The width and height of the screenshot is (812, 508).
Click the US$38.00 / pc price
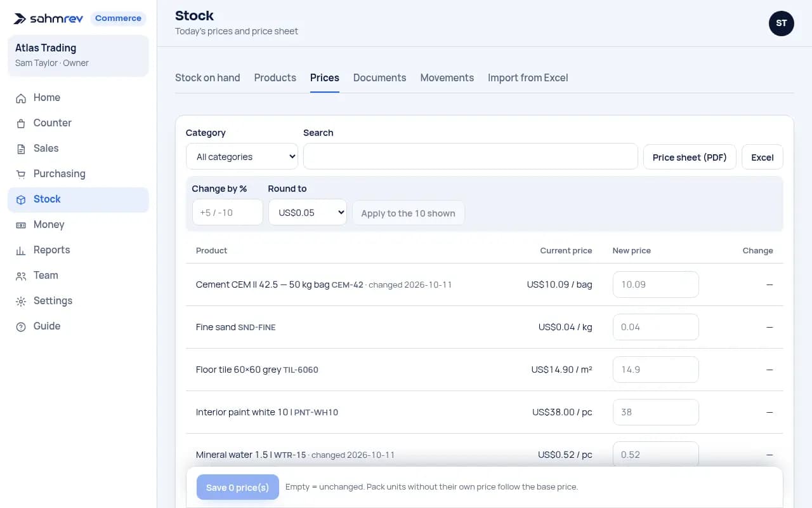[x=562, y=412]
